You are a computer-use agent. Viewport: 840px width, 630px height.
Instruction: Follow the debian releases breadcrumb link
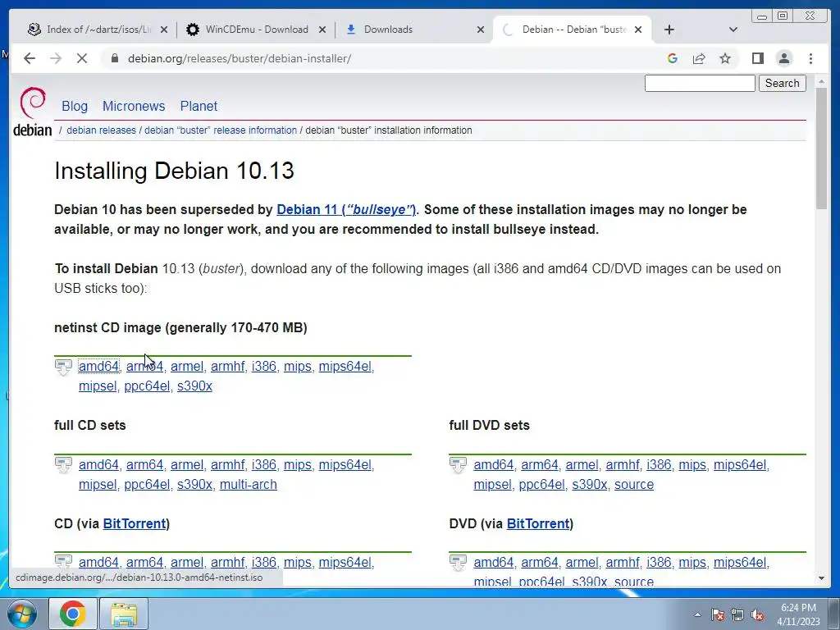101,130
